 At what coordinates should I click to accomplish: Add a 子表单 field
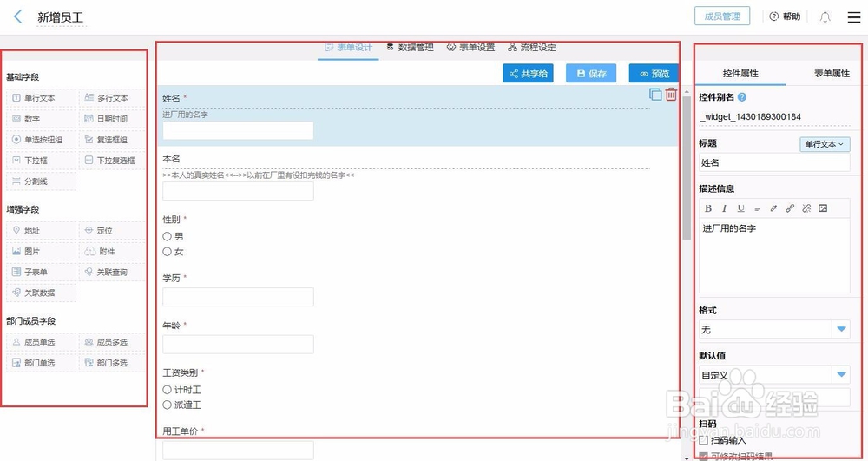[x=41, y=273]
